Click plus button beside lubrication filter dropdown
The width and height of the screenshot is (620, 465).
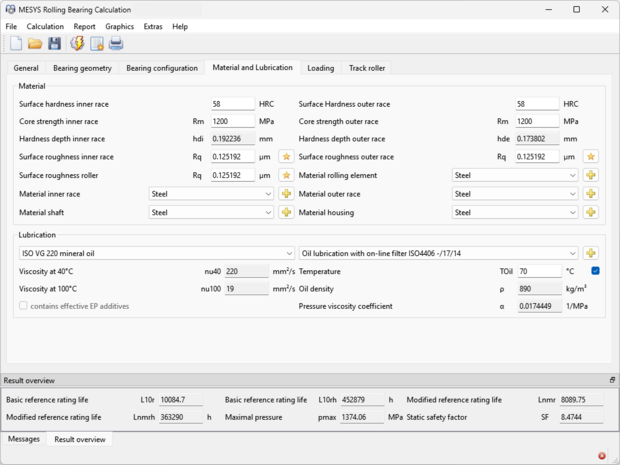coord(591,253)
